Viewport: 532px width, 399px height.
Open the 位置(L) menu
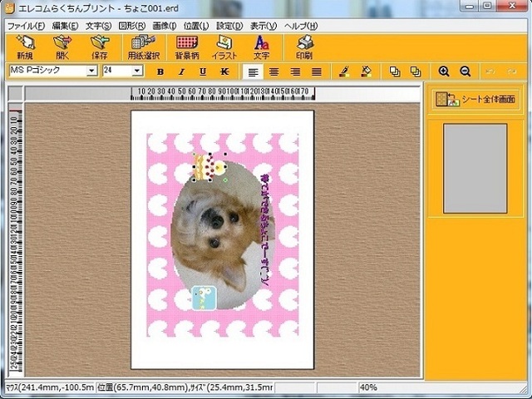point(196,26)
